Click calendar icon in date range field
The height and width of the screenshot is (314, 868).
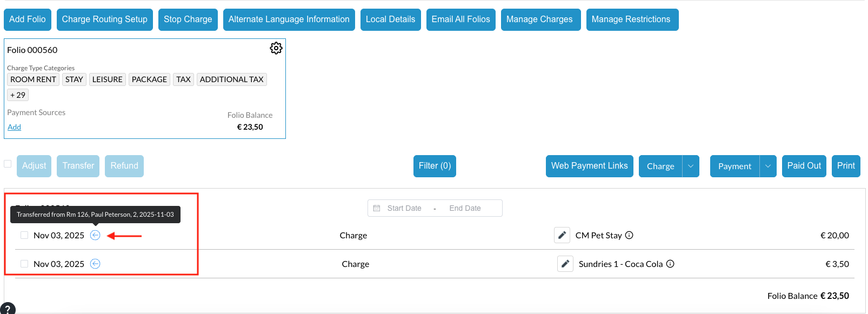point(377,208)
